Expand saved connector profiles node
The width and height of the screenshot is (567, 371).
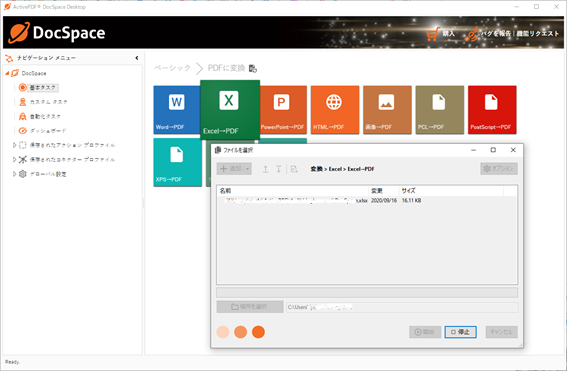[14, 159]
